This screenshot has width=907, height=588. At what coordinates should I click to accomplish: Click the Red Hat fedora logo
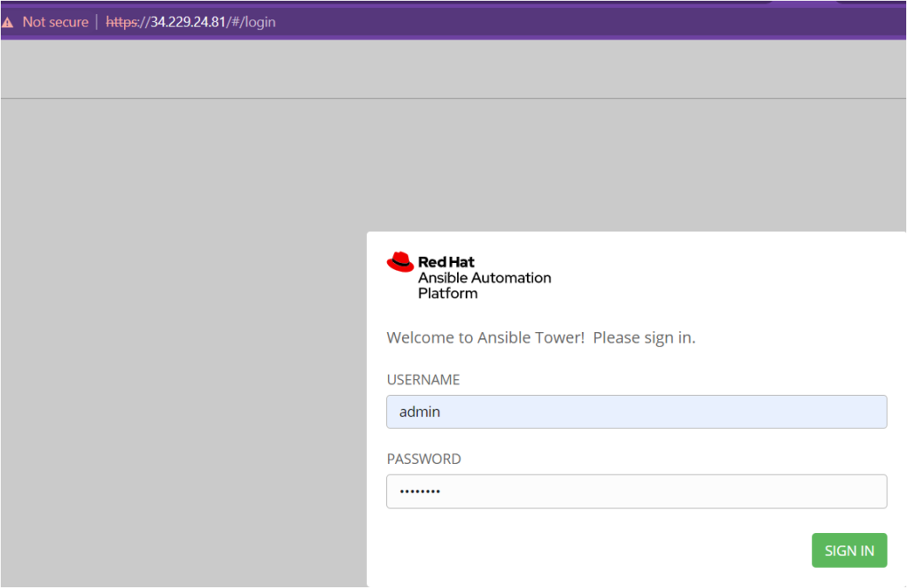pos(400,261)
